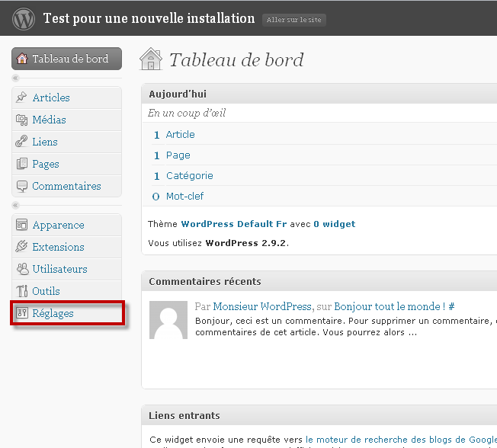The image size is (497, 448).
Task: Click the En un coup d'œil subtitle
Action: tap(187, 113)
